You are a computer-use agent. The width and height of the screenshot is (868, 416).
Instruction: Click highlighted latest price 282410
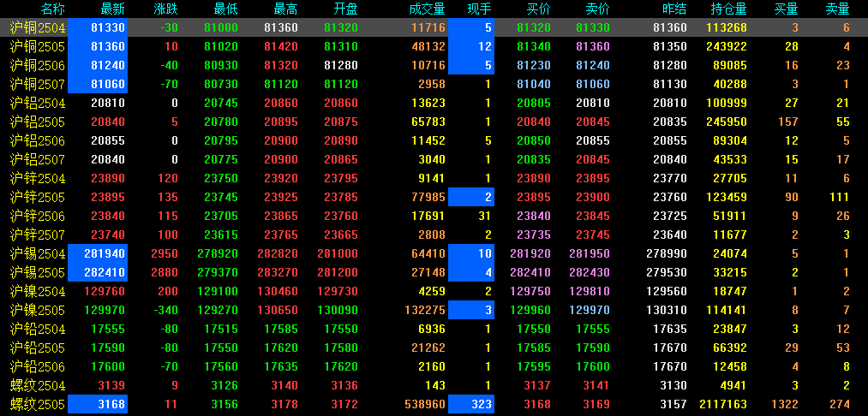point(105,272)
